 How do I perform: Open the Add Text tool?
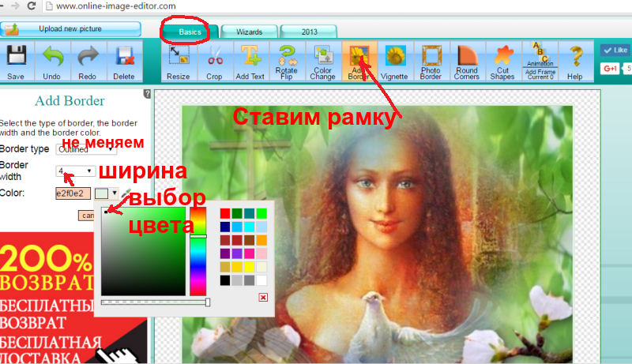pos(250,62)
